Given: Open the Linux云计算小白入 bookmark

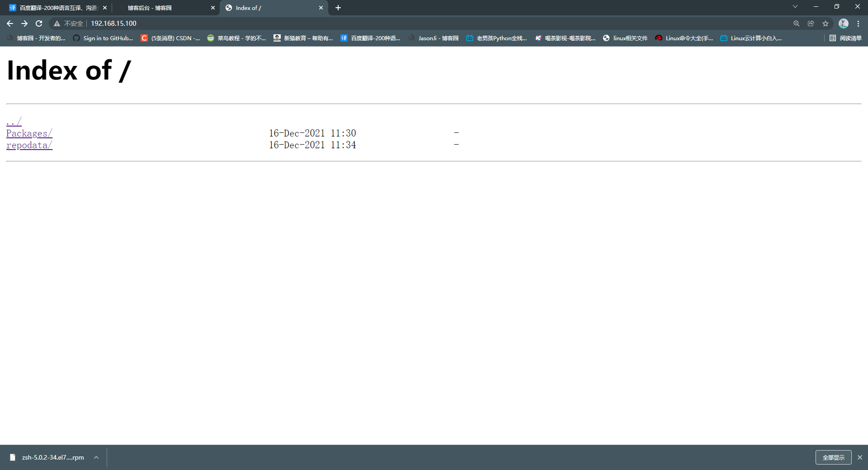Looking at the screenshot, I should [751, 38].
